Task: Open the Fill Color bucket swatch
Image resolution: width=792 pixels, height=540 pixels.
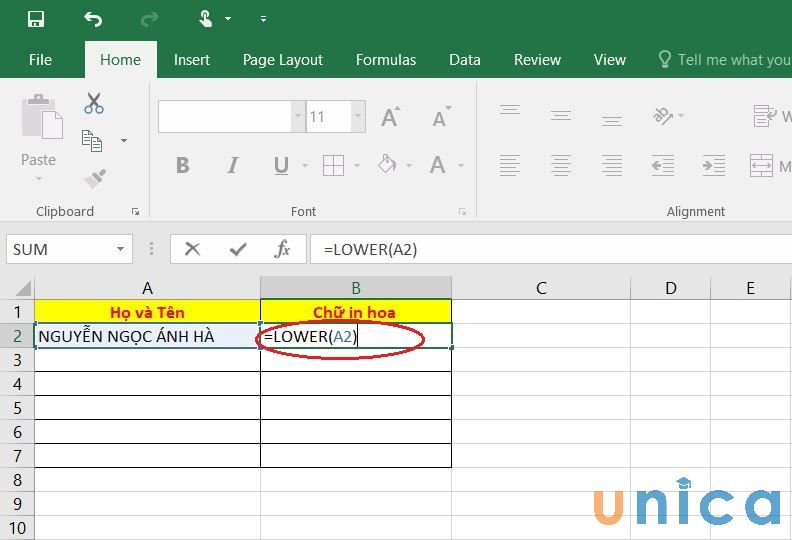Action: pos(387,165)
